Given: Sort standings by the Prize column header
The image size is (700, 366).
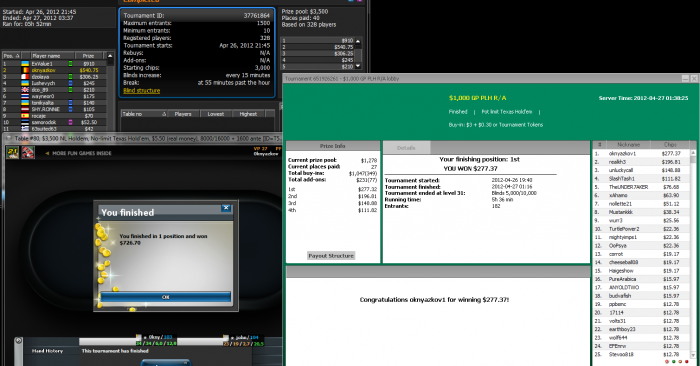Looking at the screenshot, I should (x=88, y=56).
